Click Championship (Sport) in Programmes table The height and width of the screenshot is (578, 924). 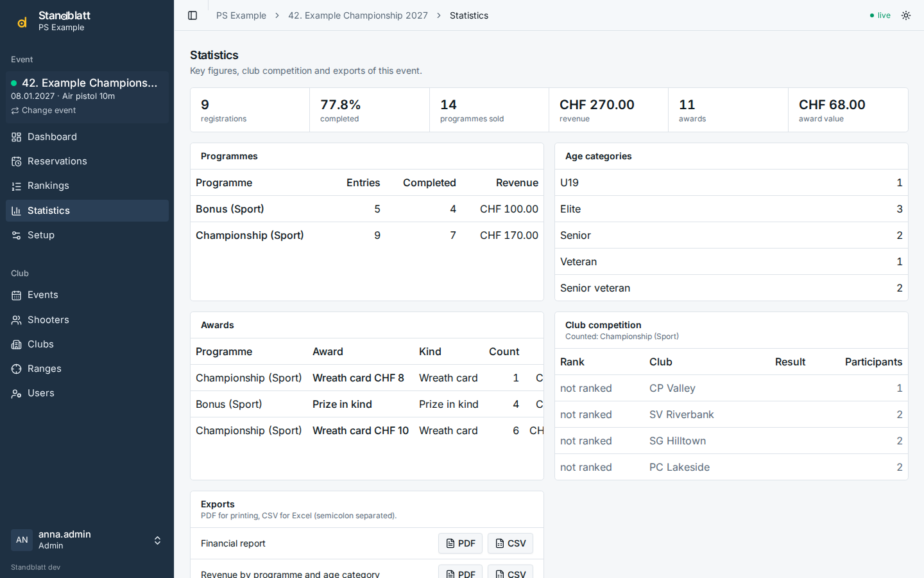(x=250, y=235)
